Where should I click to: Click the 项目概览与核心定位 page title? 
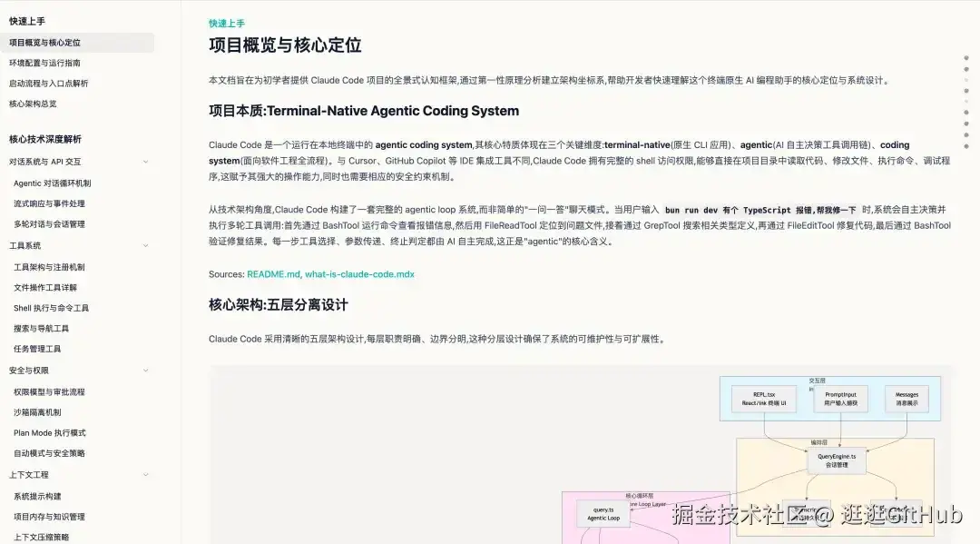point(285,45)
